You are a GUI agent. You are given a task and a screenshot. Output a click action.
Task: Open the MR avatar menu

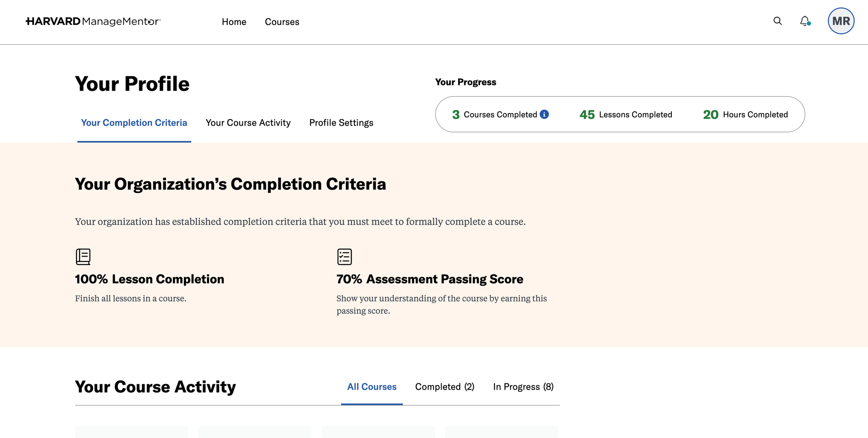[841, 21]
